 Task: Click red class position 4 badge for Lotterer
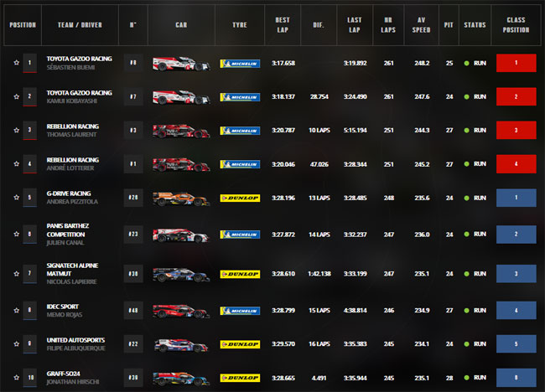516,164
